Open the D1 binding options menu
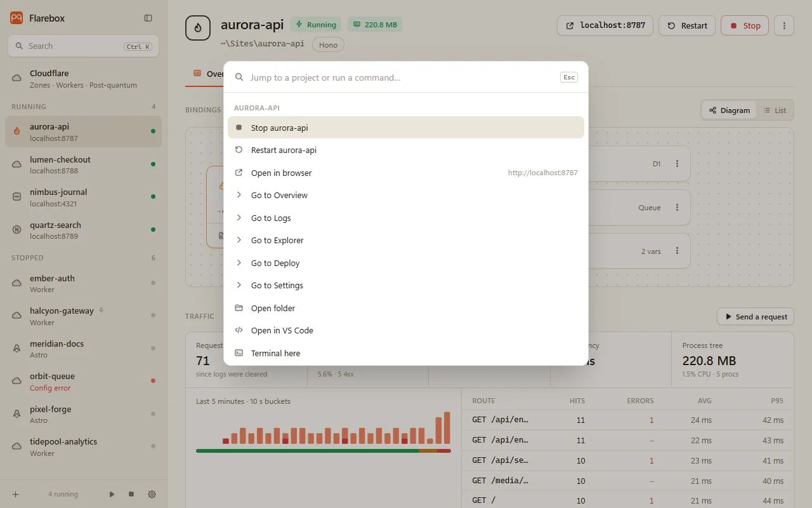Image resolution: width=812 pixels, height=508 pixels. point(677,164)
